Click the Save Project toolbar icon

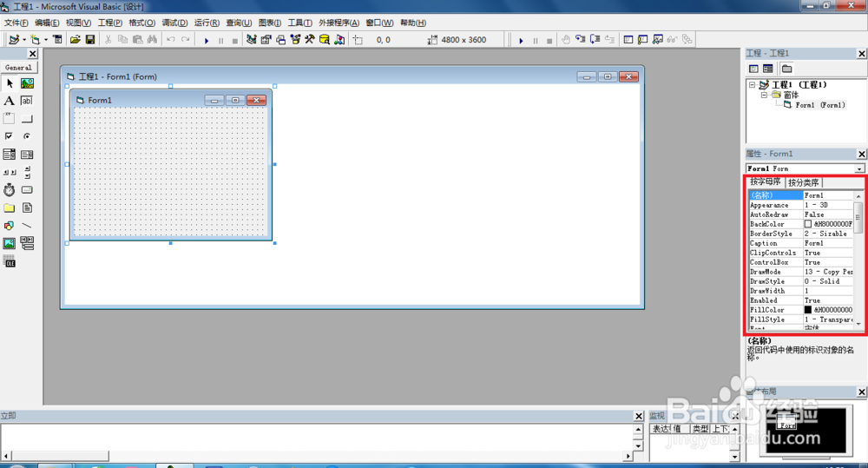(89, 39)
